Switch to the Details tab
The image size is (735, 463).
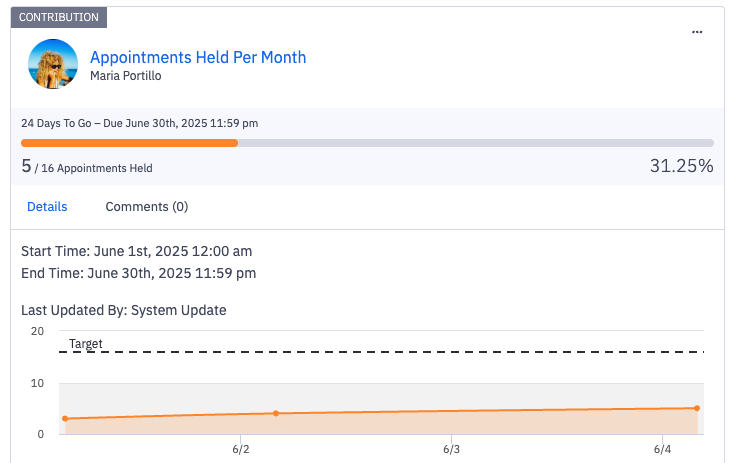[x=47, y=207]
